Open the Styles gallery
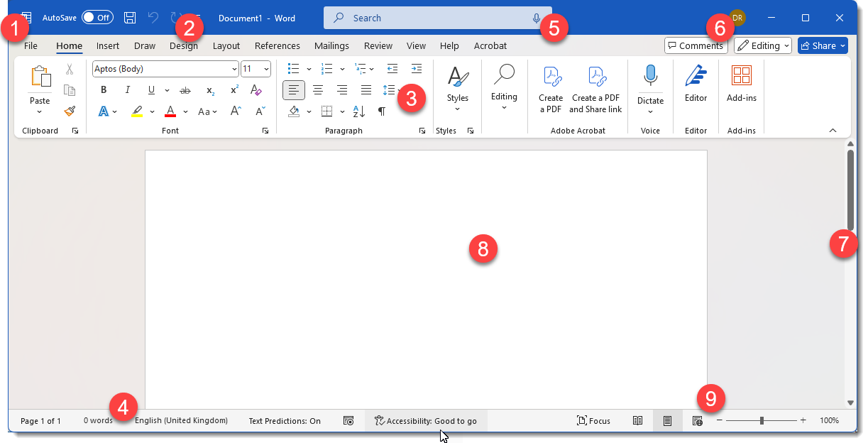This screenshot has width=868, height=443. coord(458,89)
